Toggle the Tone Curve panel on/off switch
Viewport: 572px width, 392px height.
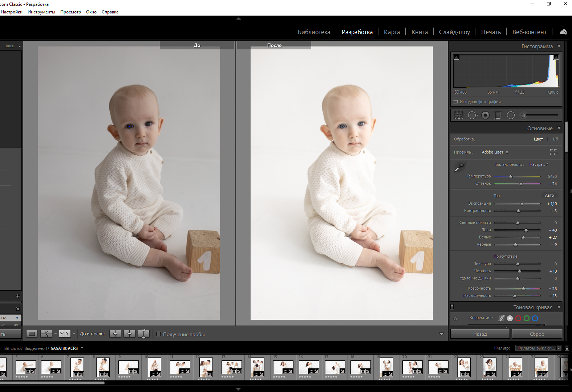[452, 307]
